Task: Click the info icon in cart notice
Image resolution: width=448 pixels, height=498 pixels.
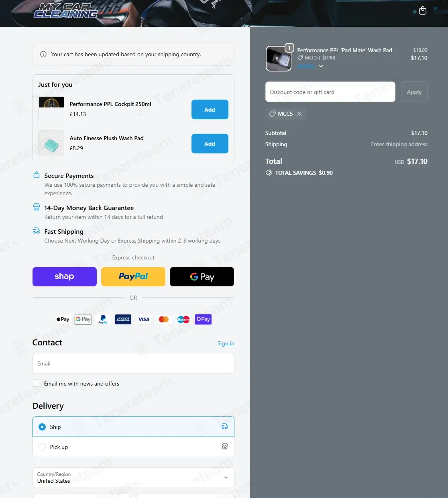Action: pos(43,54)
